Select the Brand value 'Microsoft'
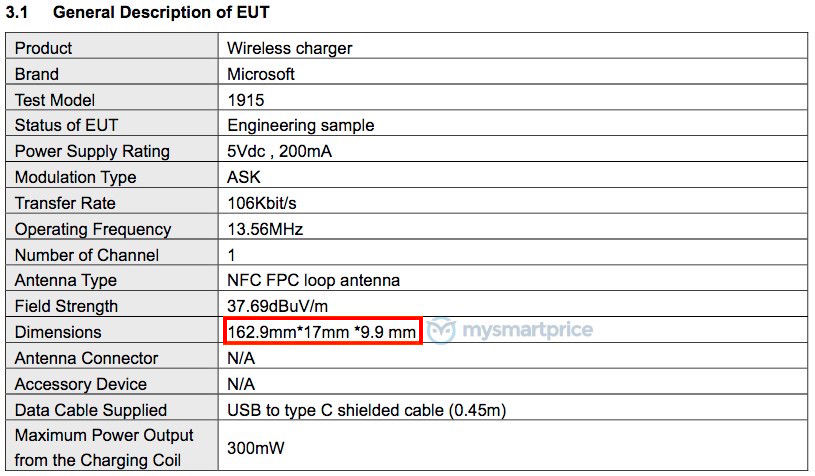This screenshot has width=815, height=476. coord(261,74)
